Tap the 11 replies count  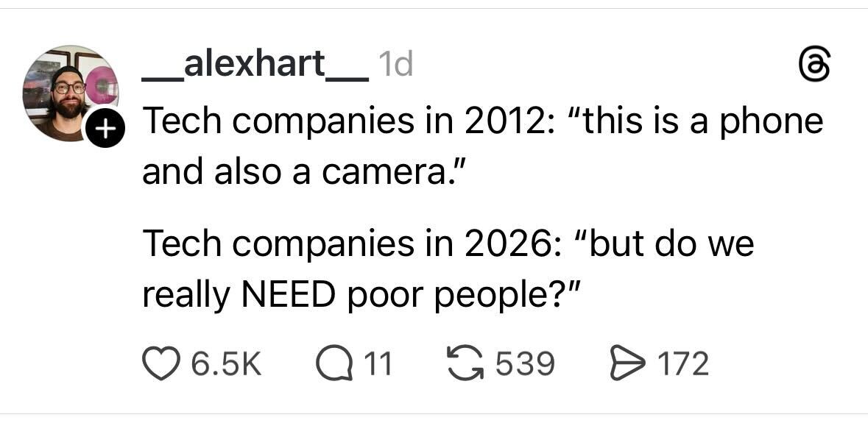click(378, 363)
